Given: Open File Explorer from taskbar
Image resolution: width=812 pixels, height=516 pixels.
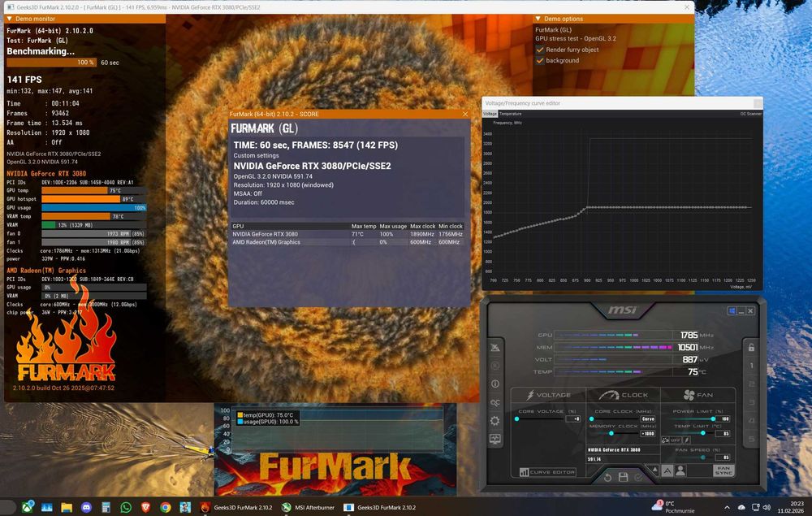Looking at the screenshot, I should (67, 507).
